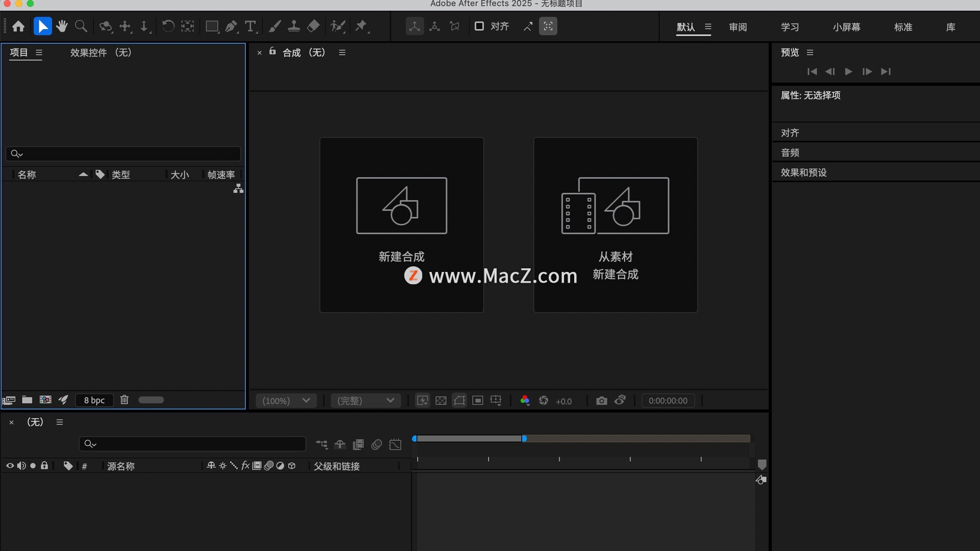This screenshot has height=551, width=980.
Task: Switch to the 库 workspace
Action: point(951,27)
